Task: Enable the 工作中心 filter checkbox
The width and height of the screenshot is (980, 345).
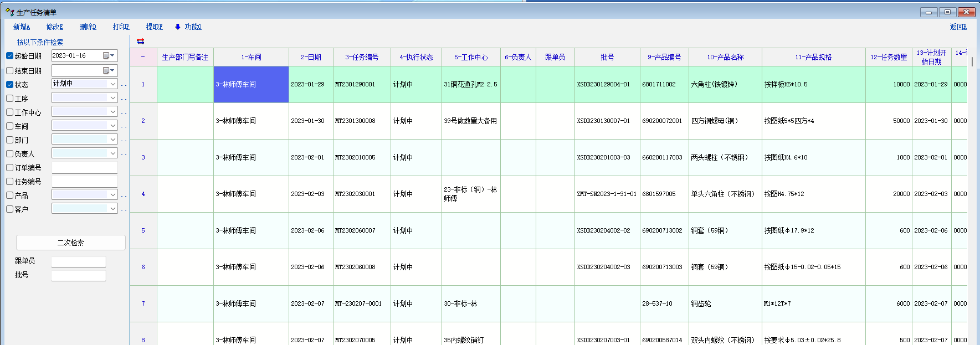Action: (x=10, y=112)
